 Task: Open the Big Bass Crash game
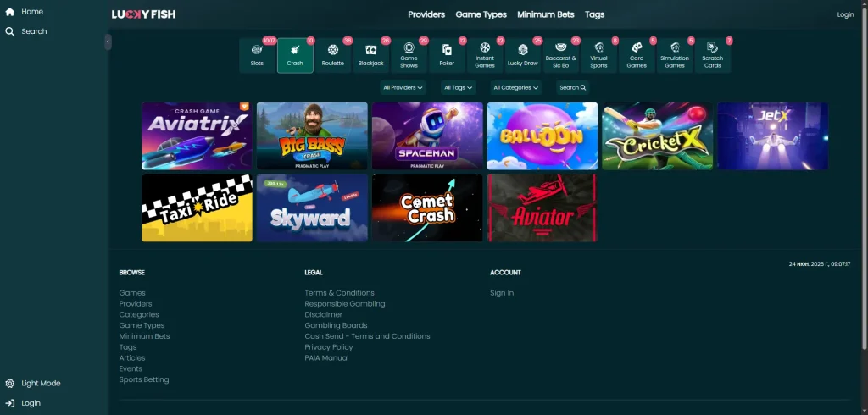tap(312, 136)
